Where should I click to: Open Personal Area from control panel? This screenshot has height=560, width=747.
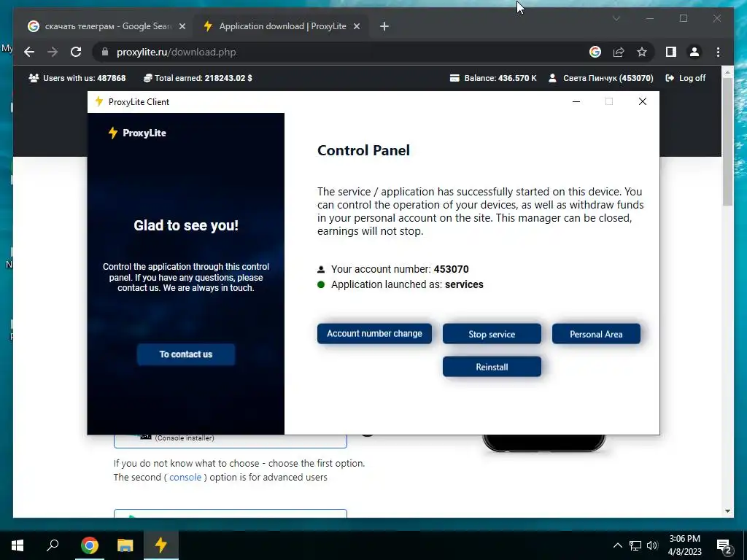tap(596, 334)
